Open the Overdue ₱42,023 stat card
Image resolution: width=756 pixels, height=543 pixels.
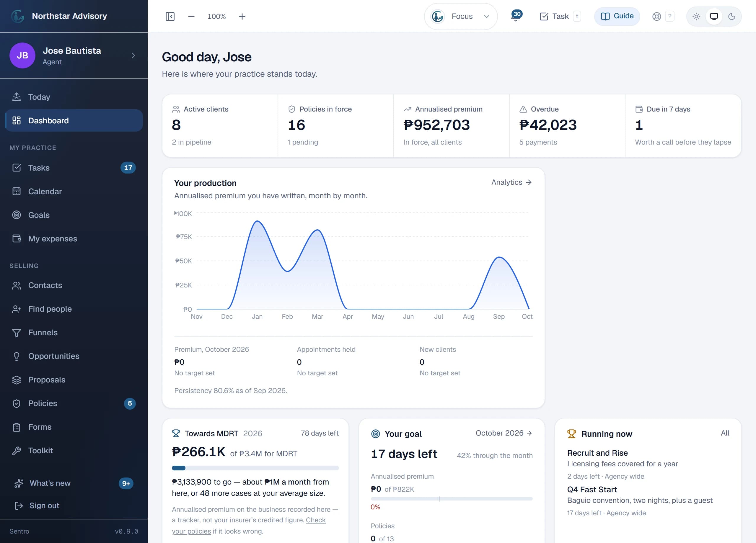[567, 126]
